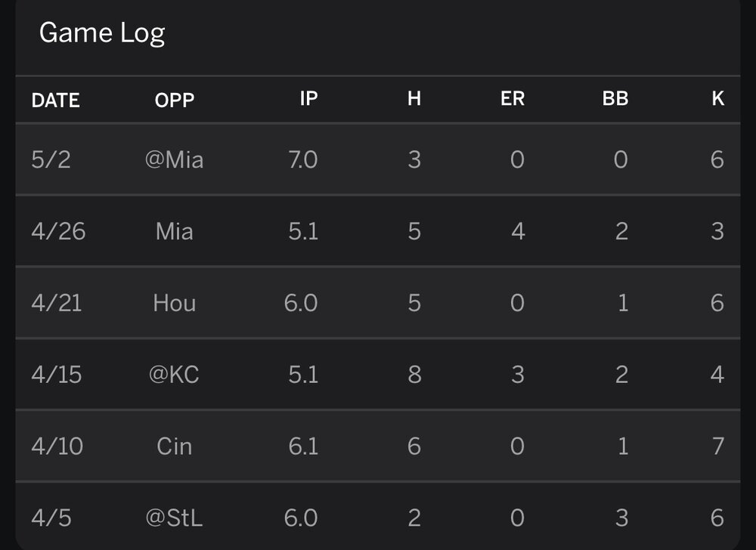
Task: Sort by the DATE column header
Action: click(55, 100)
